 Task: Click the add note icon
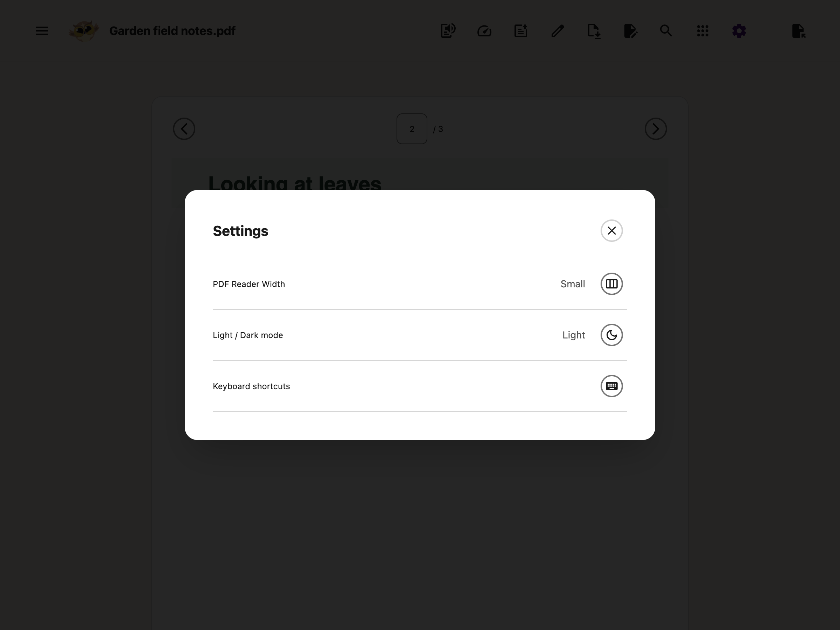click(521, 31)
